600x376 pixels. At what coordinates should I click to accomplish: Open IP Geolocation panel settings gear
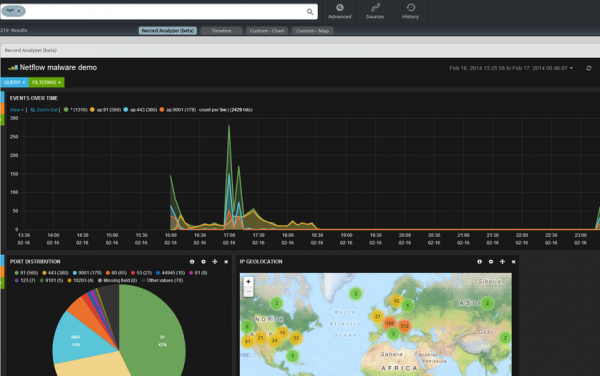point(491,262)
